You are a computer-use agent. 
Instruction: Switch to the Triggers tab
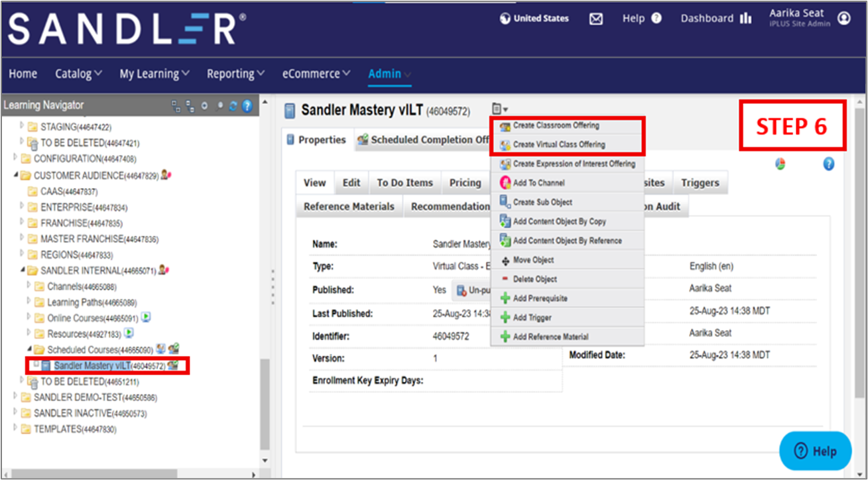coord(700,183)
